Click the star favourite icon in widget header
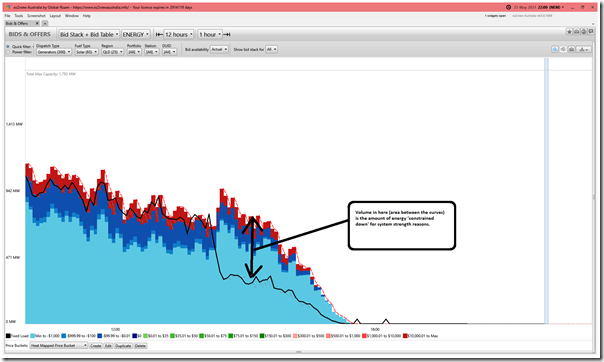Viewport: 604px width, 362px height. click(569, 32)
